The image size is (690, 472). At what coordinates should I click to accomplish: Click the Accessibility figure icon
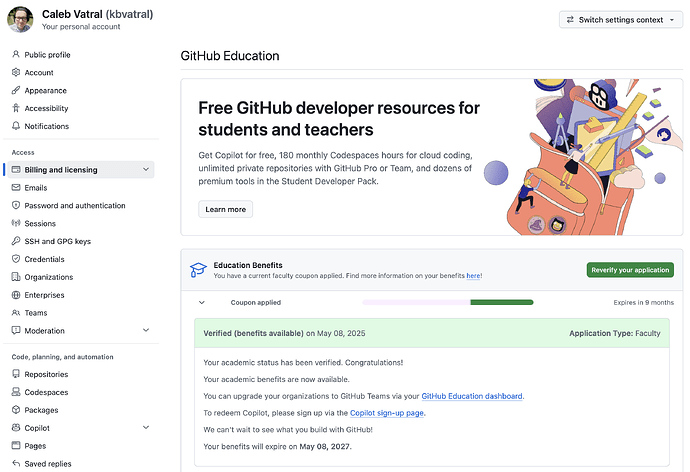coord(16,108)
